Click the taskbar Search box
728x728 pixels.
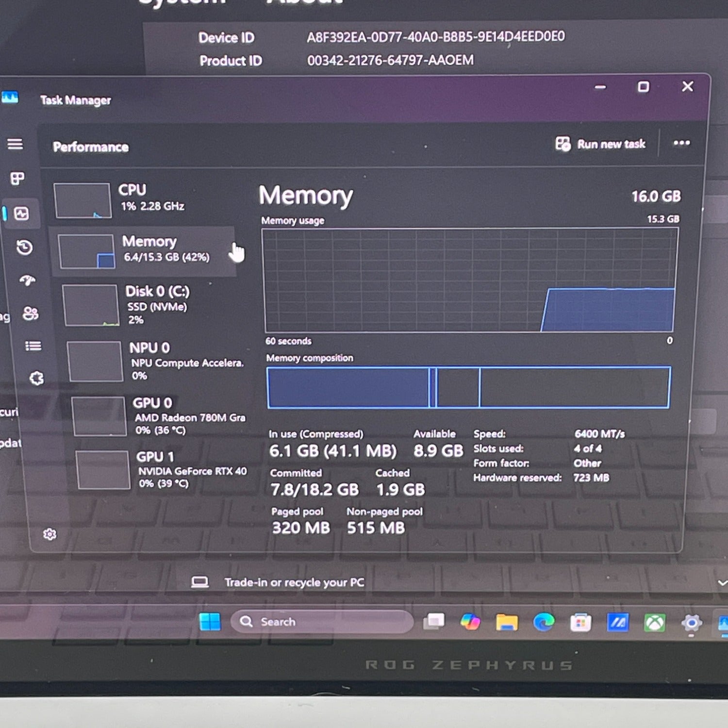click(322, 622)
